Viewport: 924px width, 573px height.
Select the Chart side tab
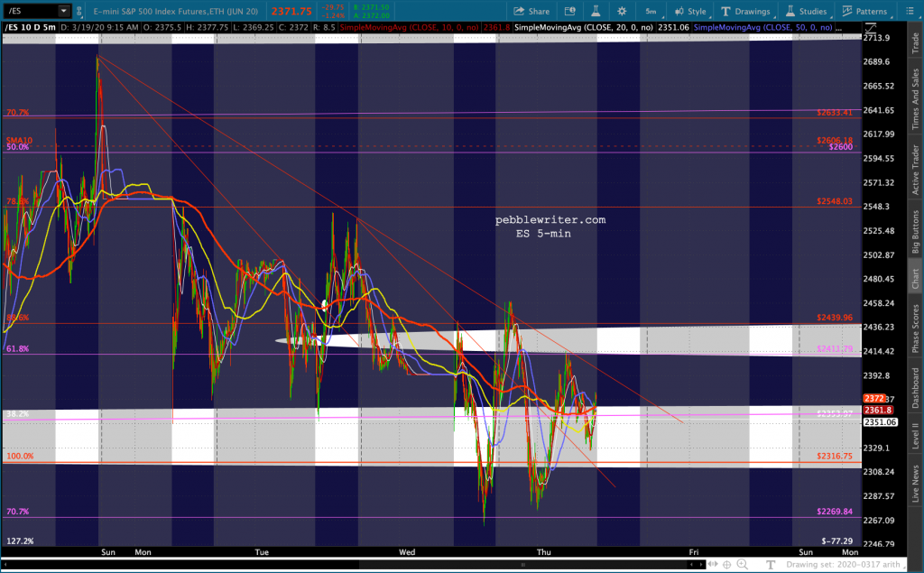click(x=915, y=279)
